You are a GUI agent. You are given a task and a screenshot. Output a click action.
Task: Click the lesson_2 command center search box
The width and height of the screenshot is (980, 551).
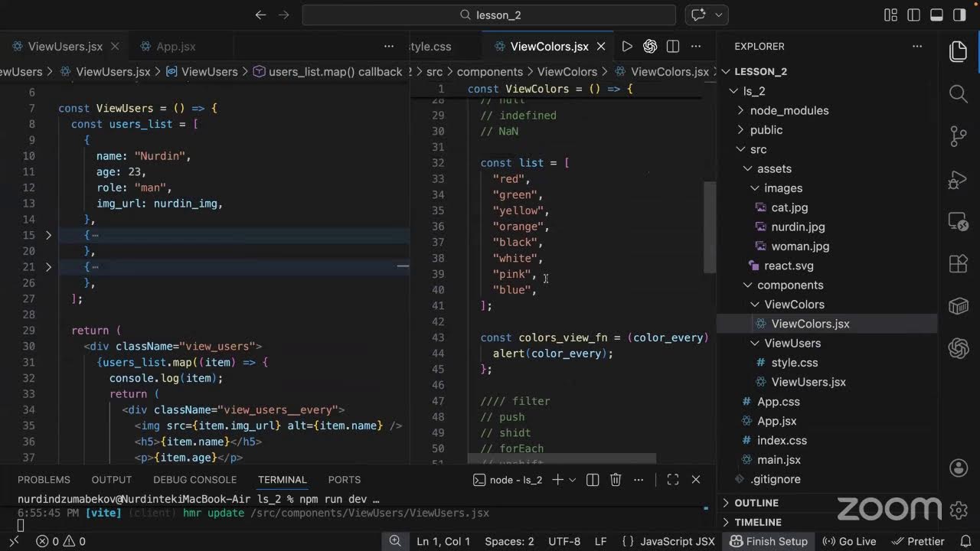click(x=489, y=15)
